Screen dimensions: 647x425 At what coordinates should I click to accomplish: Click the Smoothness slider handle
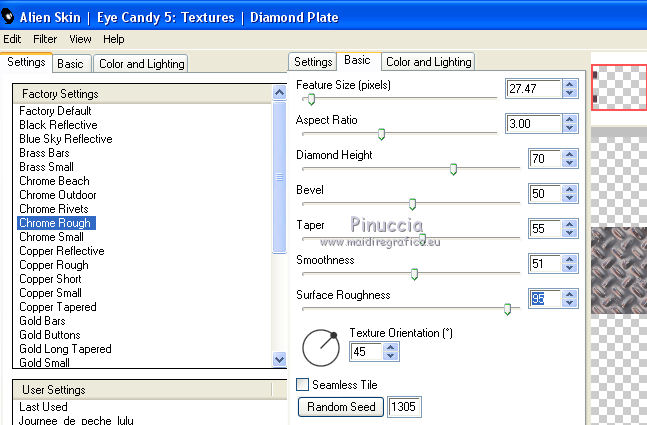[414, 274]
